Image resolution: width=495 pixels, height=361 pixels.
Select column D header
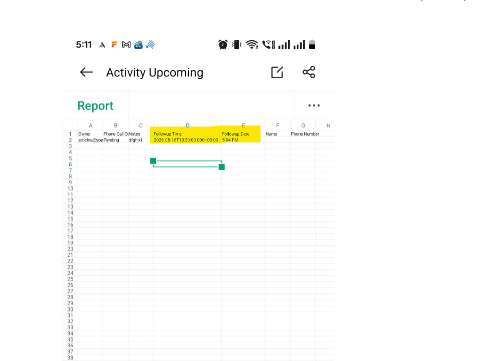click(187, 125)
